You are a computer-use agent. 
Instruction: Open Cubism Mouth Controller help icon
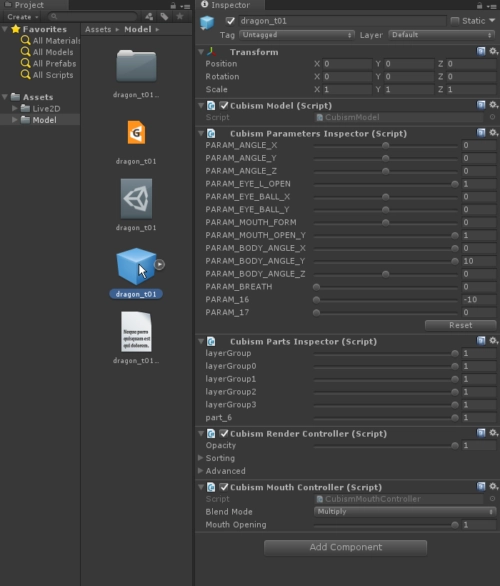(481, 486)
